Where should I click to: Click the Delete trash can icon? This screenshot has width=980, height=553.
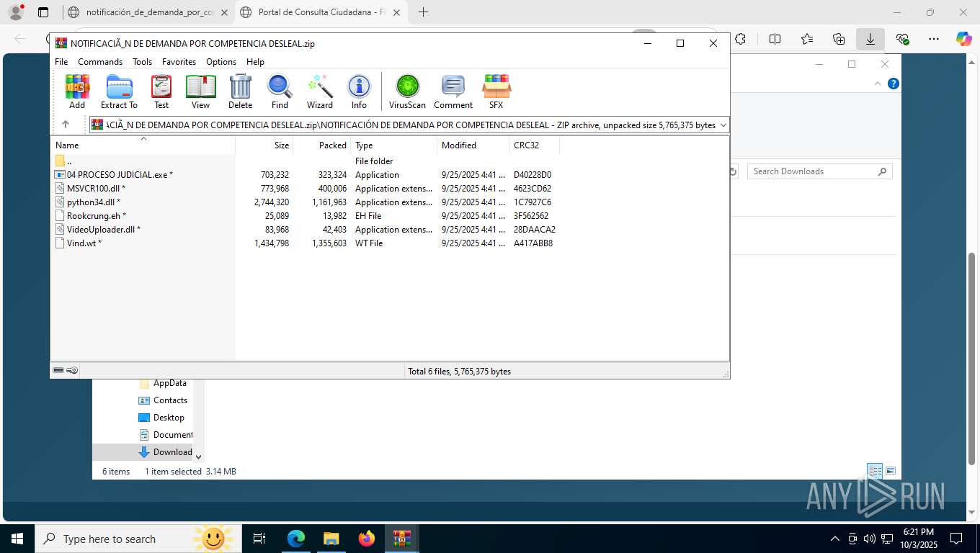coord(240,92)
